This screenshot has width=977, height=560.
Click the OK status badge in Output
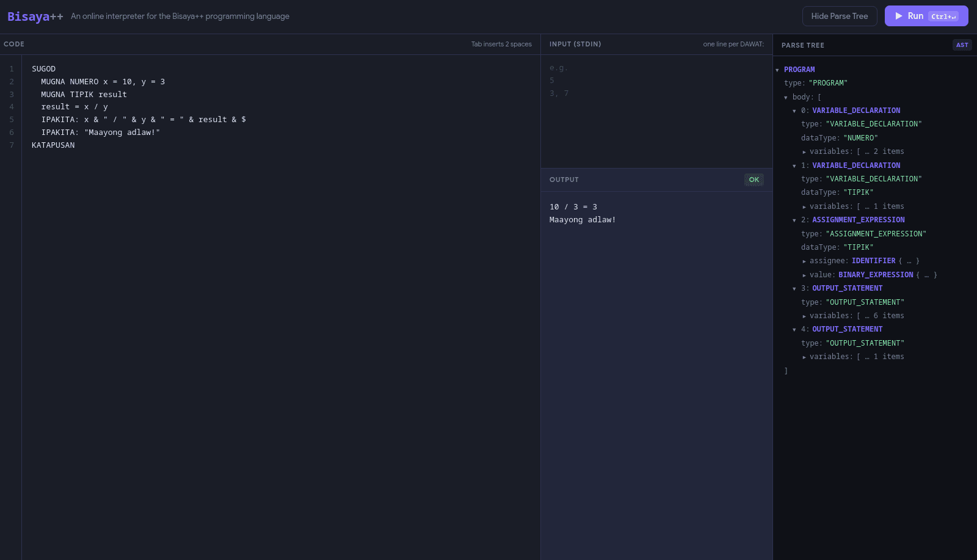pos(754,180)
